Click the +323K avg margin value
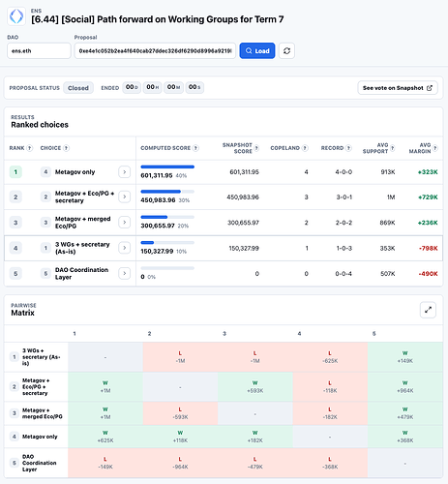The width and height of the screenshot is (448, 484). click(428, 172)
